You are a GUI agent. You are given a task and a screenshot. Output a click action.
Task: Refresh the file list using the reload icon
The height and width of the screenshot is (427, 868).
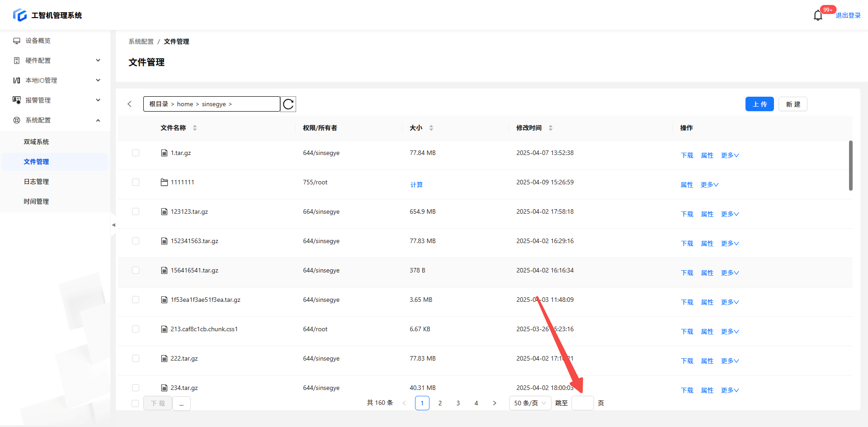coord(288,104)
